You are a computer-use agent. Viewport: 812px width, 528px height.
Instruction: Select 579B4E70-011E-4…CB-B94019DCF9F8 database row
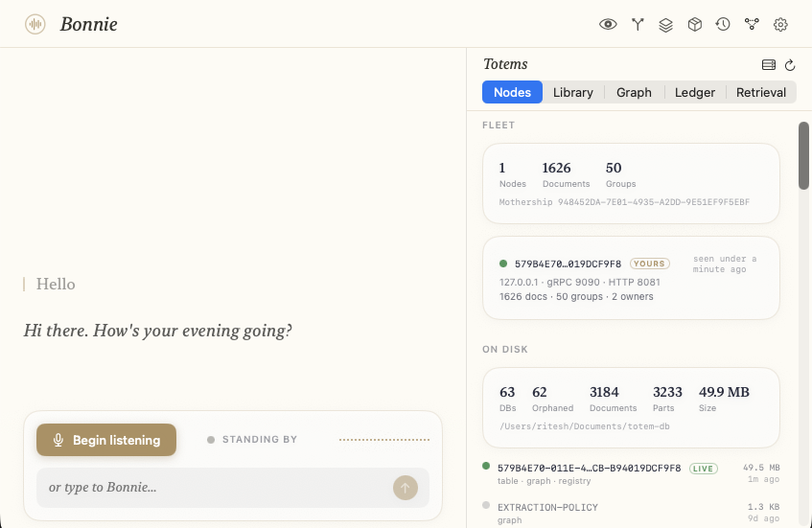point(631,473)
